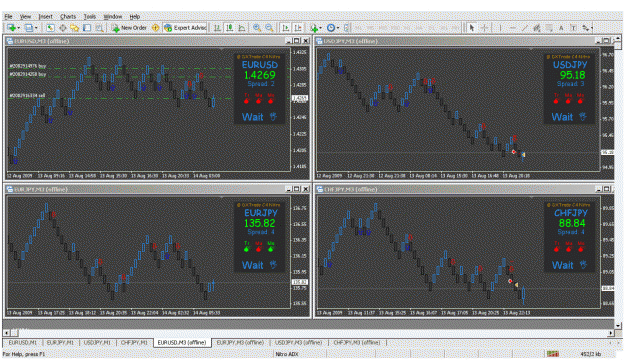Click the New Chart toolbar icon
625x360 pixels.
tap(11, 28)
